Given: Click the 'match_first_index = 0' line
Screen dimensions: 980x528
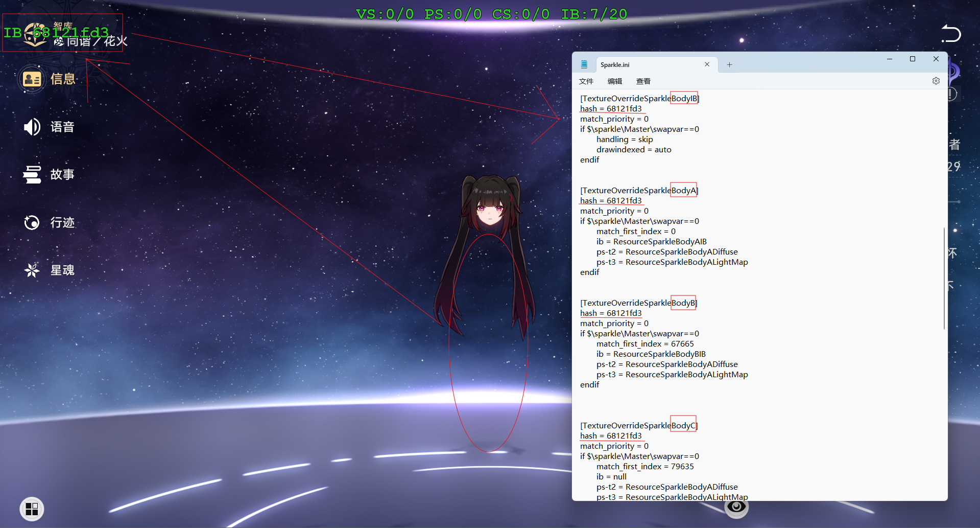Looking at the screenshot, I should pyautogui.click(x=636, y=232).
